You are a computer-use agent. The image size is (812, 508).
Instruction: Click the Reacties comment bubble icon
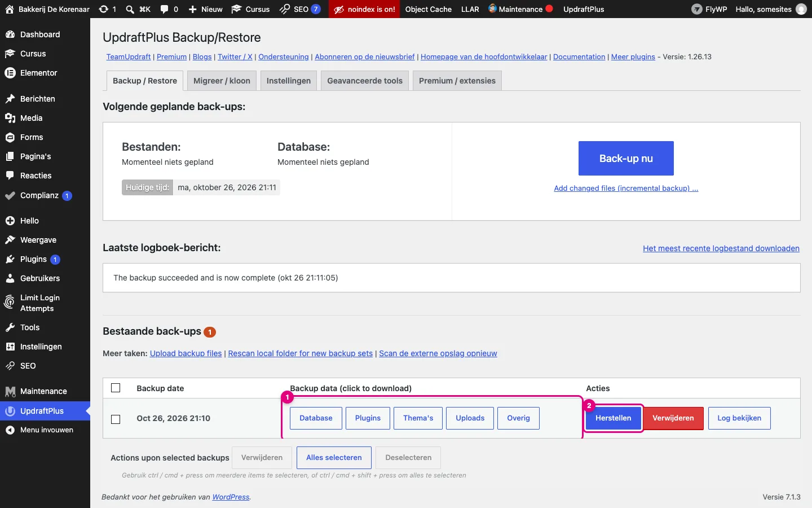click(10, 176)
